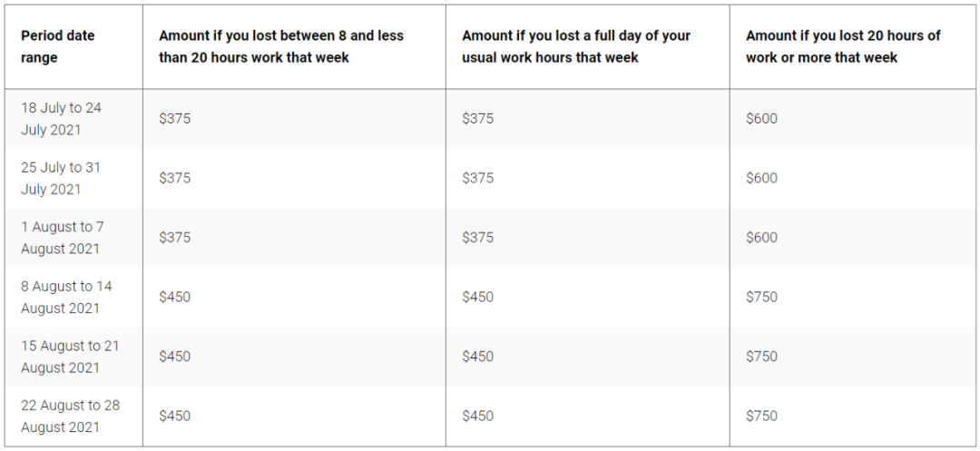Click $600 in the 18 July row
The width and height of the screenshot is (980, 451).
point(761,119)
